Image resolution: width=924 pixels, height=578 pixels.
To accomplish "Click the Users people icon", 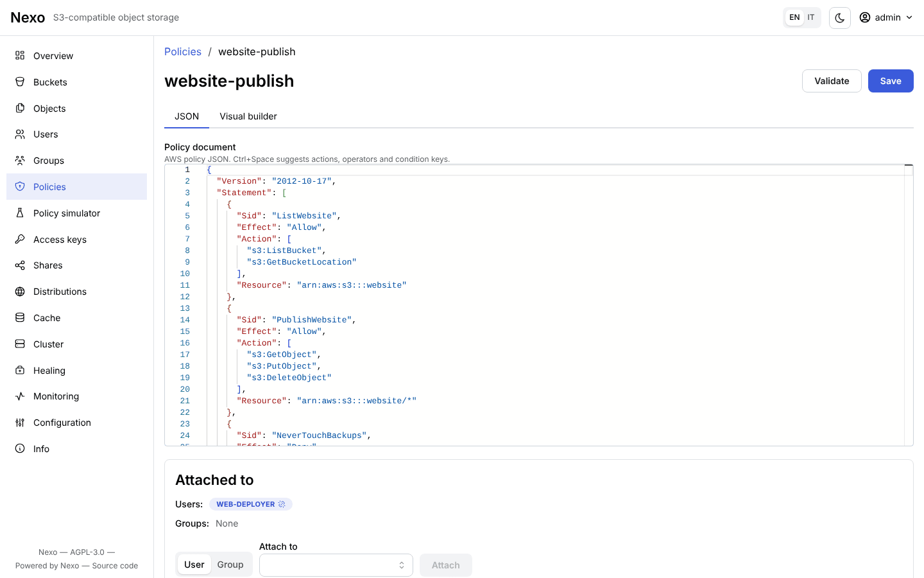I will tap(20, 134).
